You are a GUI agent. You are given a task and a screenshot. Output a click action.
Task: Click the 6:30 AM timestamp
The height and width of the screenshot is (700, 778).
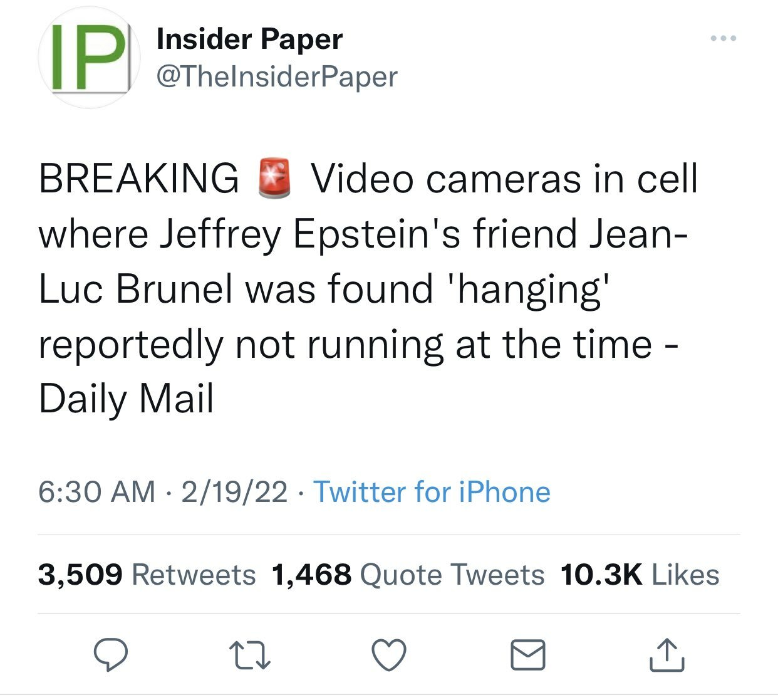pos(96,492)
